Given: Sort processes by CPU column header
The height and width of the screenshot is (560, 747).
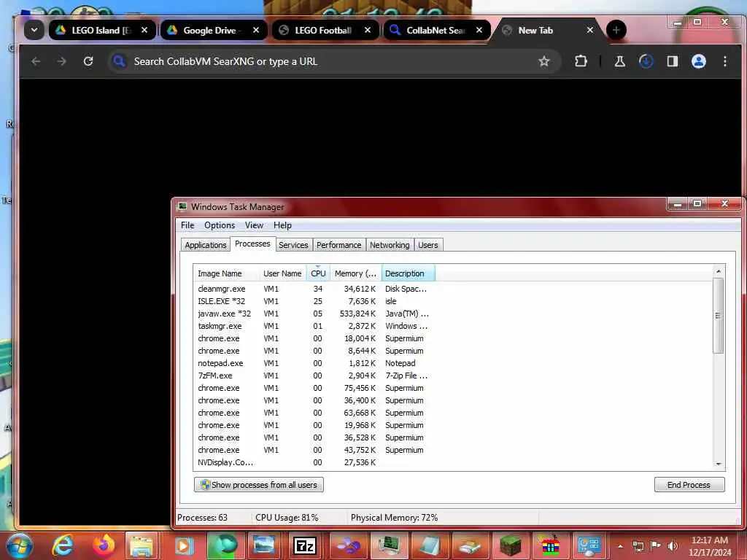Looking at the screenshot, I should click(x=318, y=273).
